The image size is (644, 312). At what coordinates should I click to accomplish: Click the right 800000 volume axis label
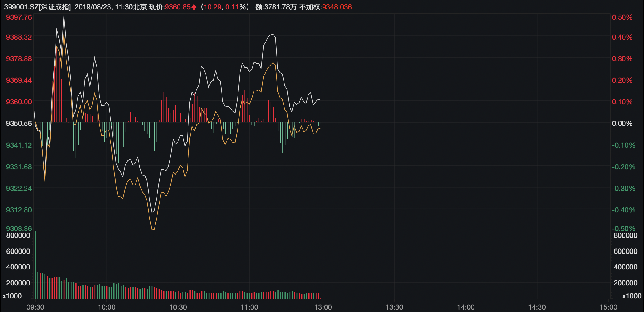626,235
